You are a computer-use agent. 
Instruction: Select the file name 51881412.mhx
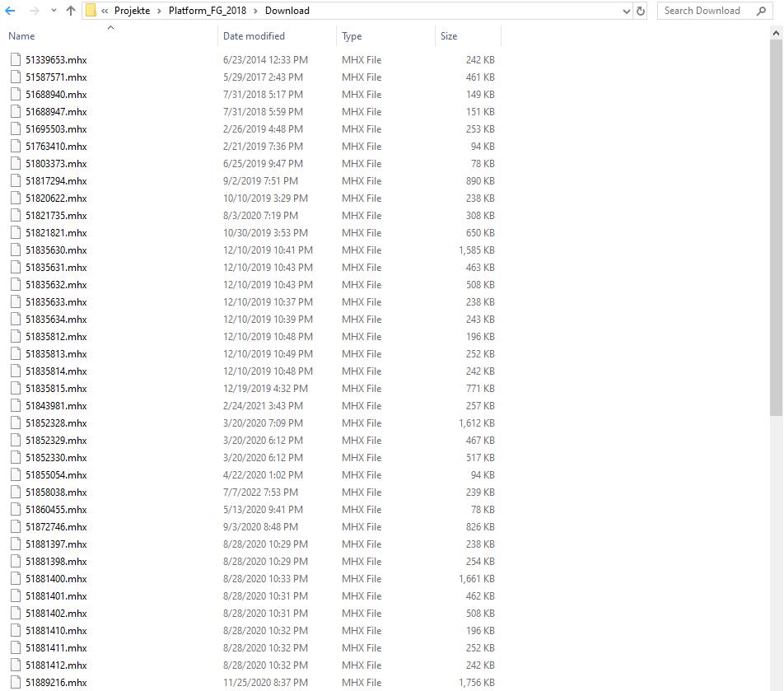click(56, 665)
